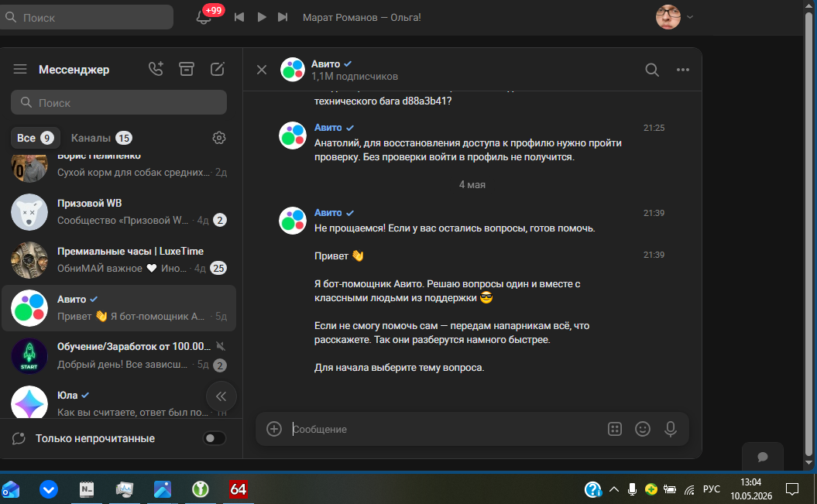Click the 21:25 message timestamp
This screenshot has height=504, width=817.
tap(654, 128)
